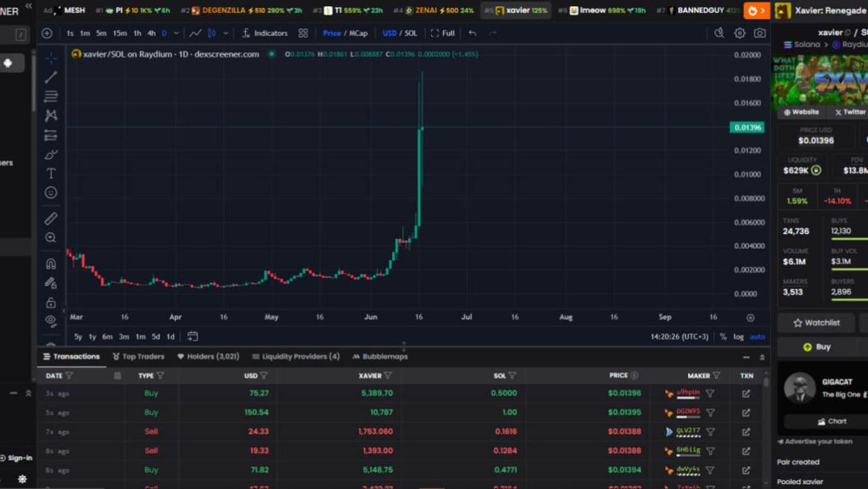Click the add symbol compare plus icon
This screenshot has width=868, height=489.
pyautogui.click(x=47, y=33)
